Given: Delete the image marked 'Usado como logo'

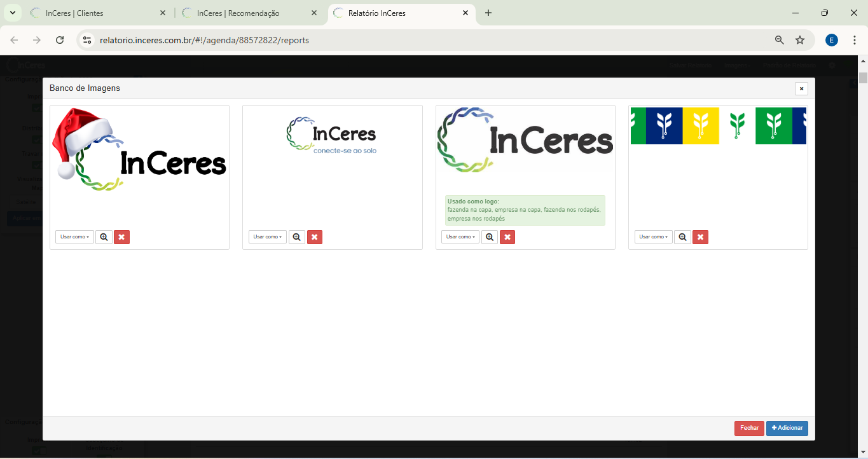Looking at the screenshot, I should (507, 237).
